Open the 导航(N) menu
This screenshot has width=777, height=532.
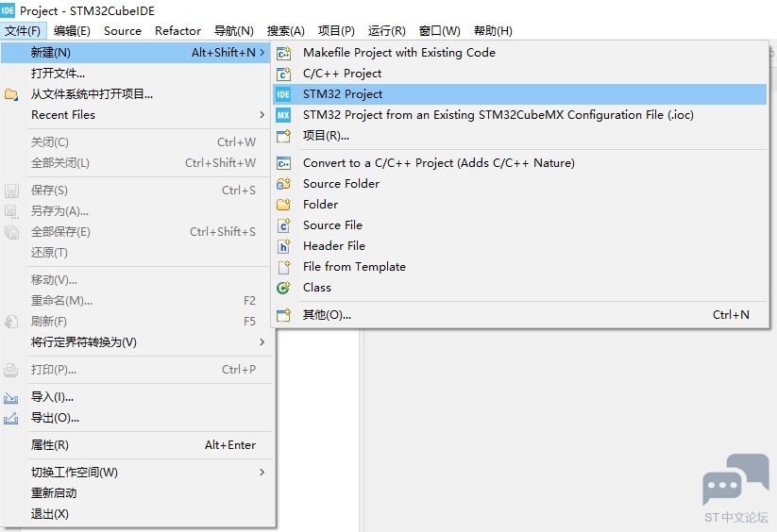pos(234,31)
